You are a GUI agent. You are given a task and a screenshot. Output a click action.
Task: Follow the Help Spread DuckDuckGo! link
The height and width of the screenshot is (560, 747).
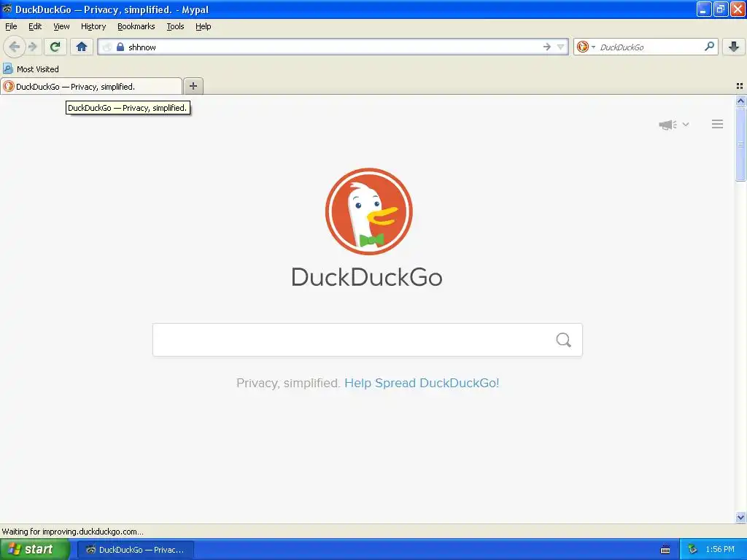(x=422, y=383)
